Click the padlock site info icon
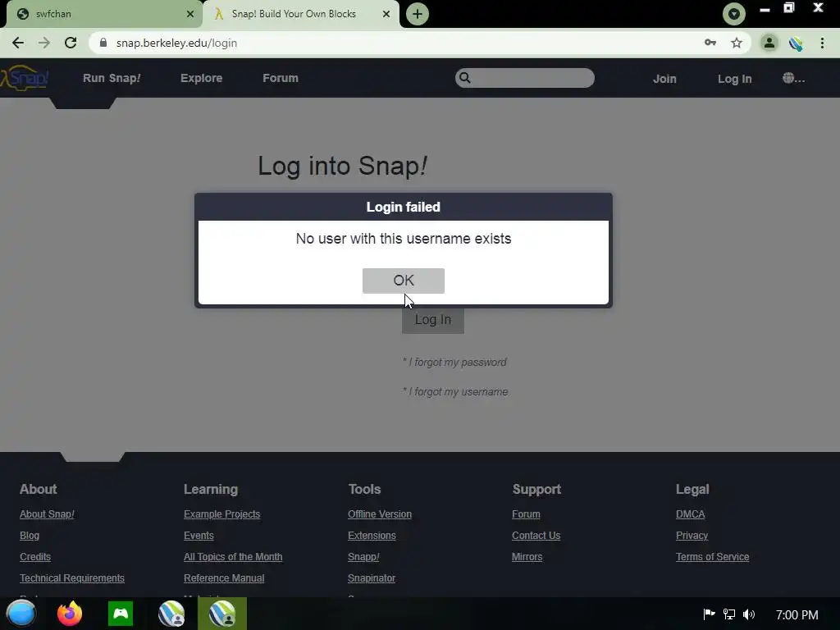The height and width of the screenshot is (630, 840). tap(103, 43)
